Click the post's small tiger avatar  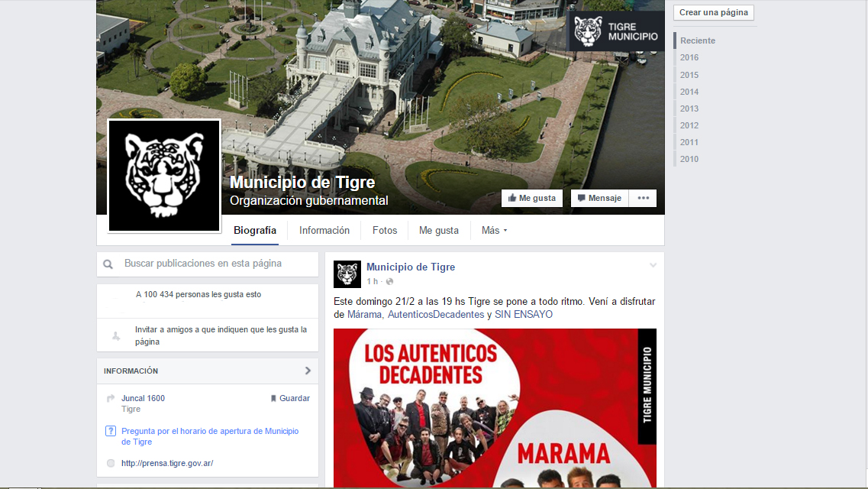click(347, 274)
